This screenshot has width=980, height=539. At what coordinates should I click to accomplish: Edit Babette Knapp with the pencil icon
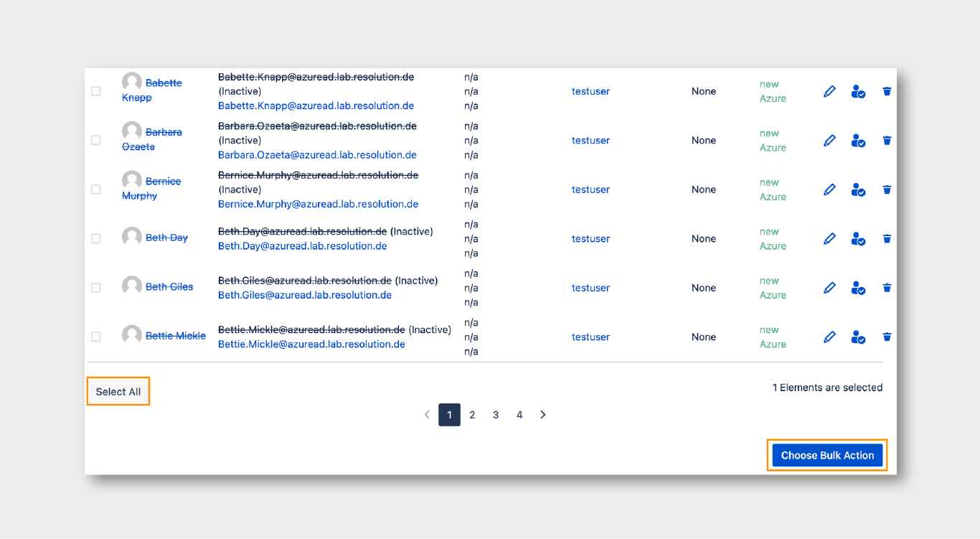coord(829,91)
